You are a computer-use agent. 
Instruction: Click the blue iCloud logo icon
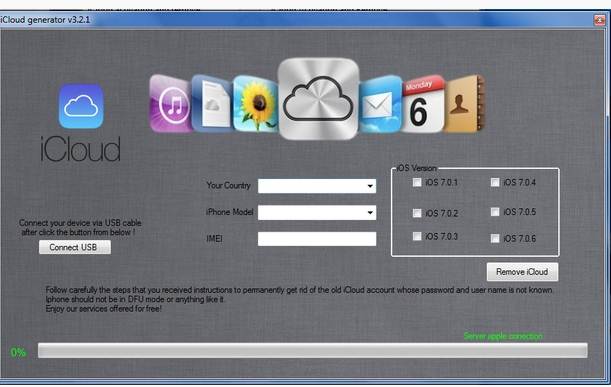pyautogui.click(x=81, y=106)
